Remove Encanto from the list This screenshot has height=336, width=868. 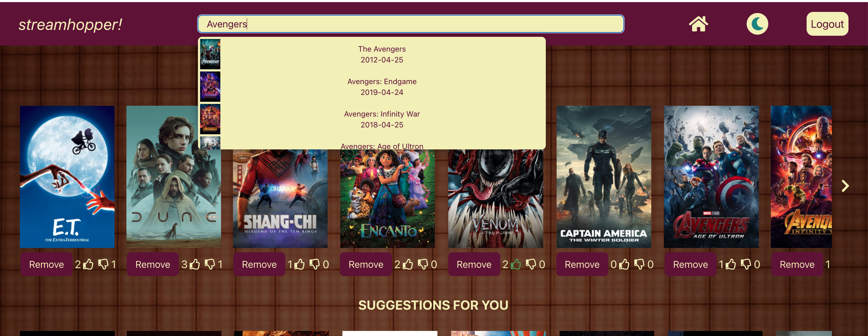(x=366, y=265)
